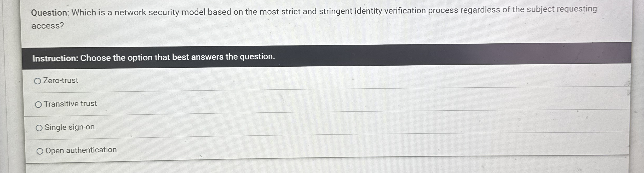Select the Transitive trust radio button
This screenshot has height=173, width=644.
coord(38,104)
